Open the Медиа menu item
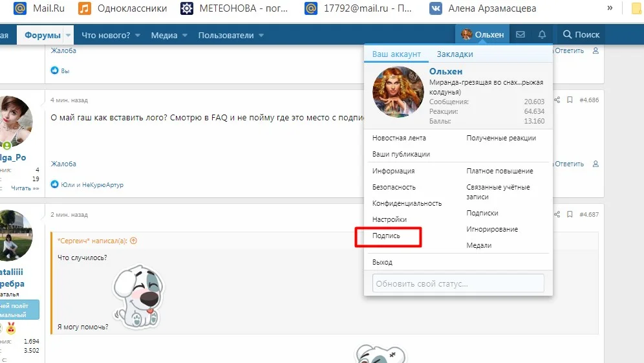The image size is (644, 363). (164, 36)
